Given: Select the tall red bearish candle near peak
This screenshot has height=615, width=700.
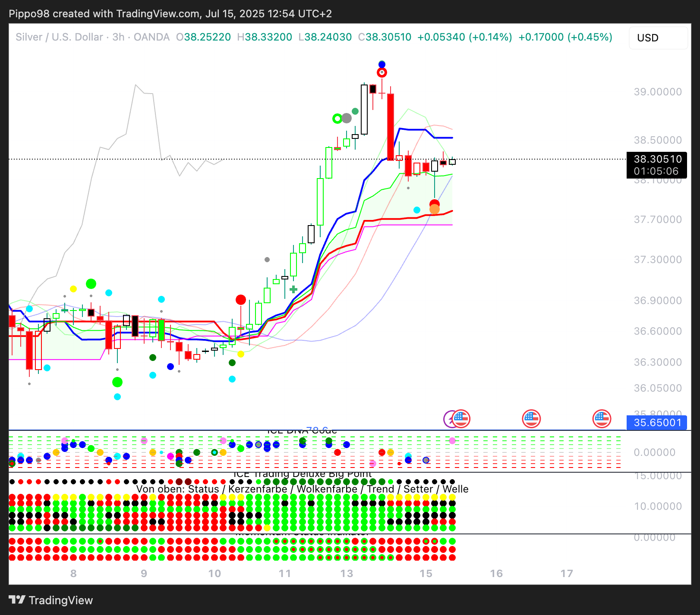Looking at the screenshot, I should (391, 127).
